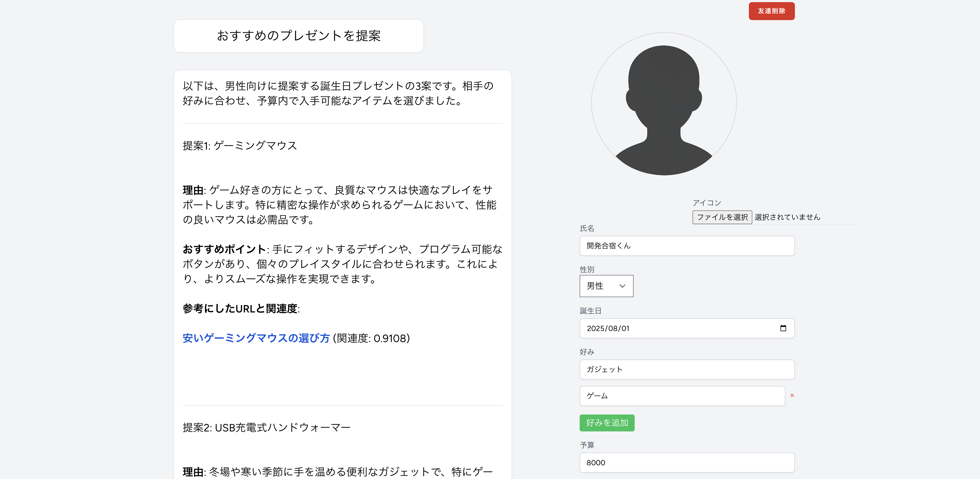Screen dimensions: 980x479
Task: Click おすすめのプレゼントを提案 button
Action: pyautogui.click(x=298, y=36)
